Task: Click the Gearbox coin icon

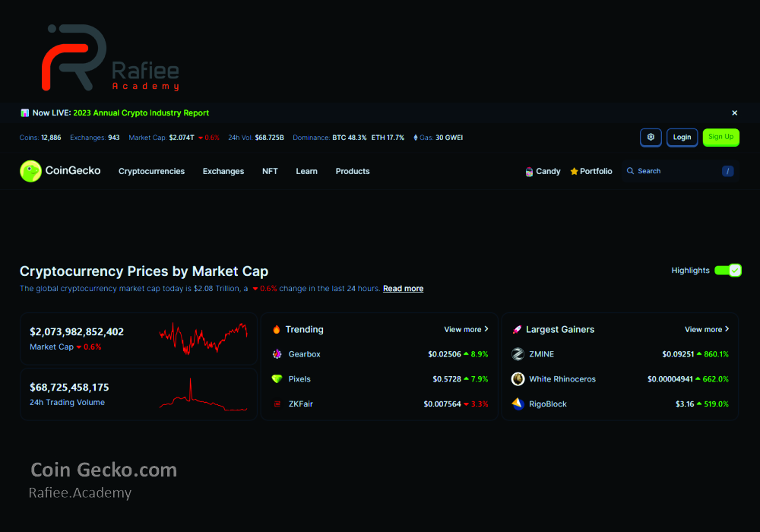Action: pyautogui.click(x=277, y=354)
